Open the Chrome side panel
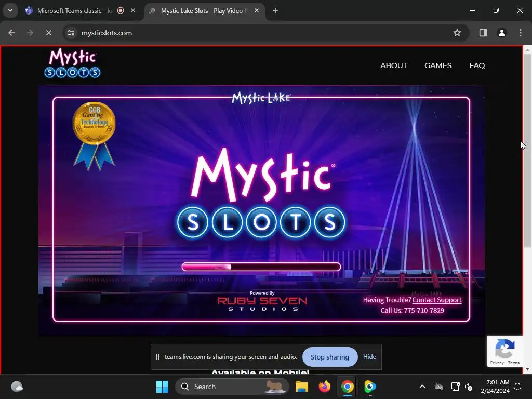Screen dimensions: 532x399 pyautogui.click(x=483, y=33)
